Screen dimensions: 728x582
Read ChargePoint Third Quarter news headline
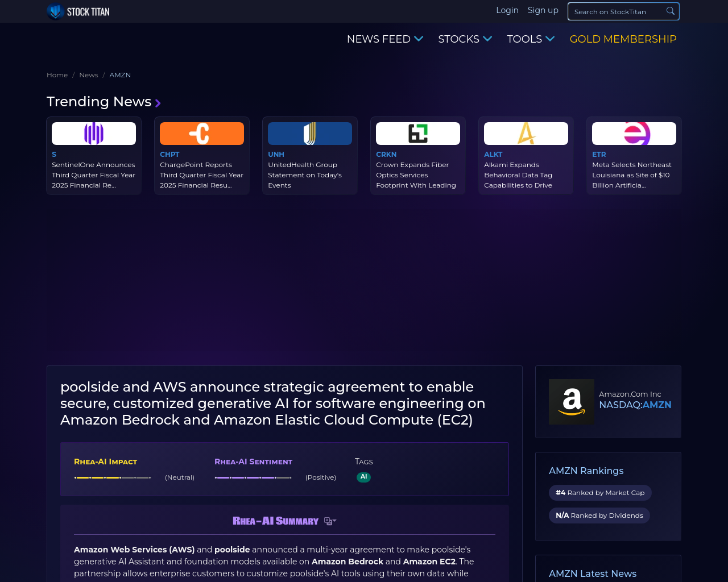[x=202, y=175]
